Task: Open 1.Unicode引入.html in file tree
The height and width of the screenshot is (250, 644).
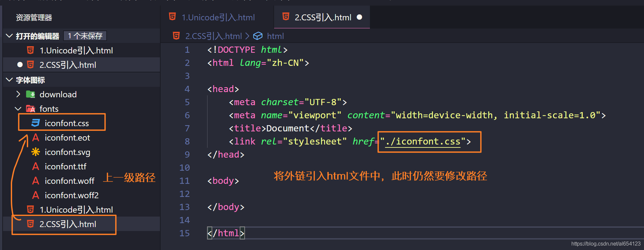Action: click(x=76, y=210)
